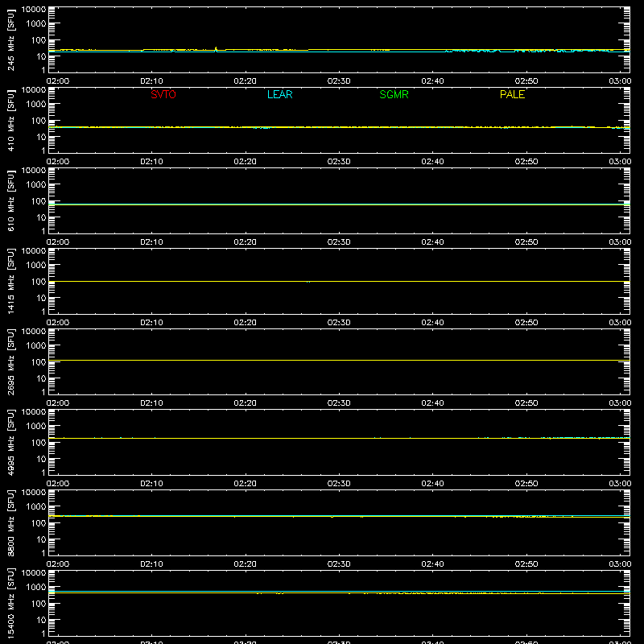
Task: Select the 410 MHz [SFU] axis title
Action: click(x=11, y=120)
